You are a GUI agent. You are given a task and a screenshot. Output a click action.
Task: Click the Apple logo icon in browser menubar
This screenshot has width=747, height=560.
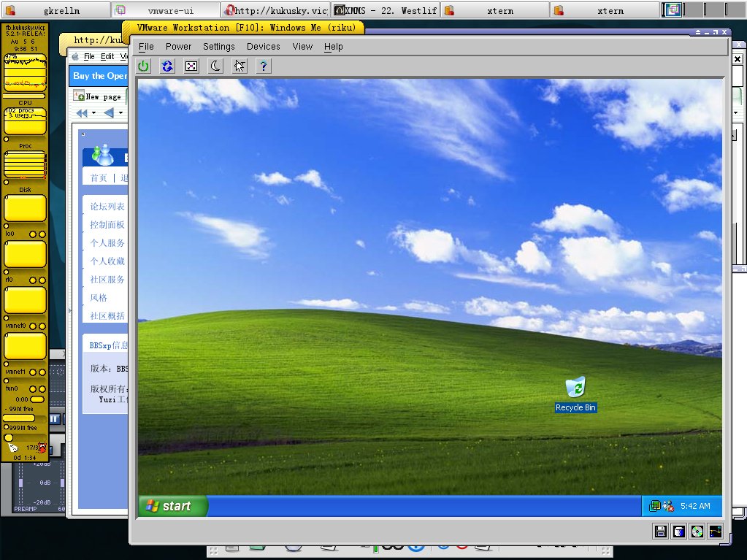[x=75, y=57]
